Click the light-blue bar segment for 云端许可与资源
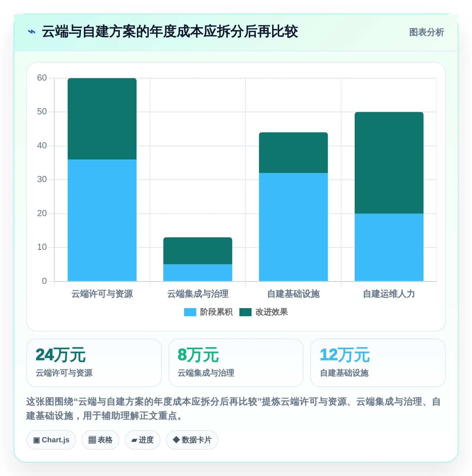The height and width of the screenshot is (476, 472). click(x=102, y=220)
